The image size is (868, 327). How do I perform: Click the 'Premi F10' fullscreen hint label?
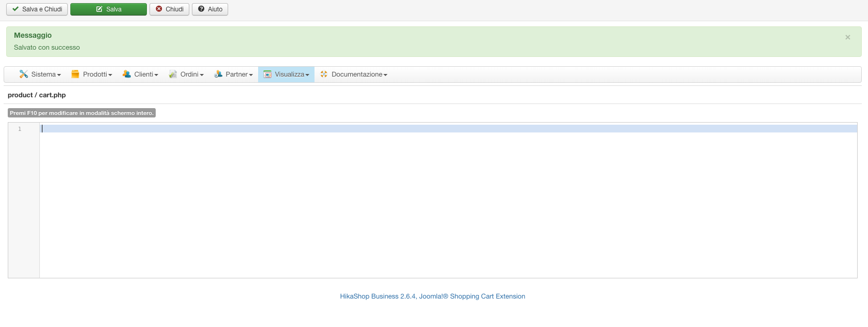(82, 113)
